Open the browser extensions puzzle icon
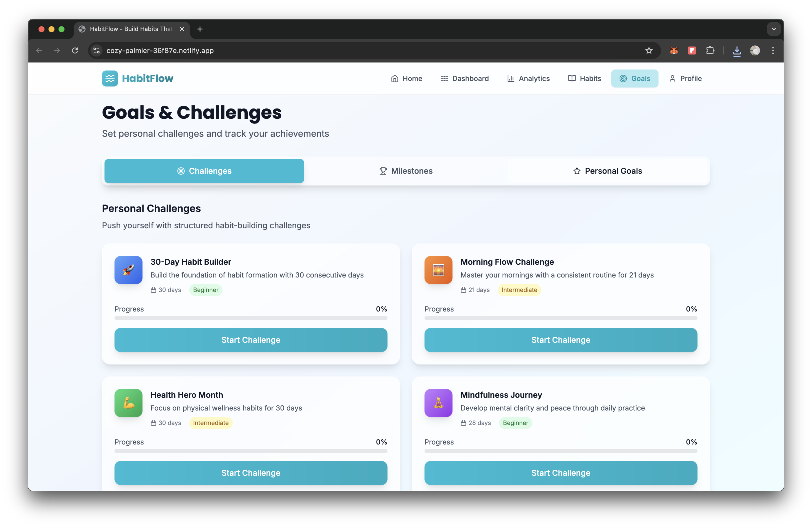The width and height of the screenshot is (812, 528). point(710,50)
